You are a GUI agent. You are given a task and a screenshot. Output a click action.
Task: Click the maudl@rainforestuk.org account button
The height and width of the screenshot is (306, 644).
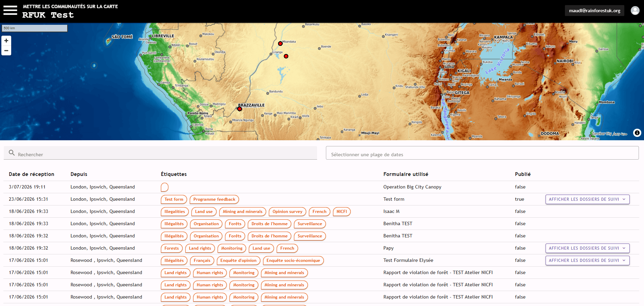point(594,11)
